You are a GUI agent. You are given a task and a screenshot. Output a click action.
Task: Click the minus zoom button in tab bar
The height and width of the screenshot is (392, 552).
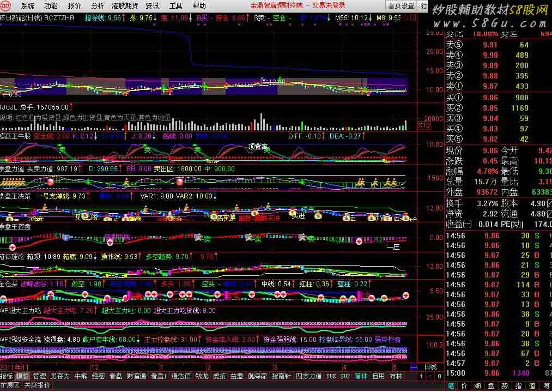coord(430,376)
